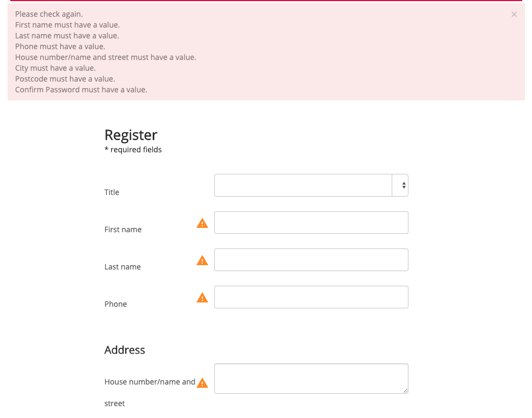Open the Title dropdown

[x=311, y=185]
